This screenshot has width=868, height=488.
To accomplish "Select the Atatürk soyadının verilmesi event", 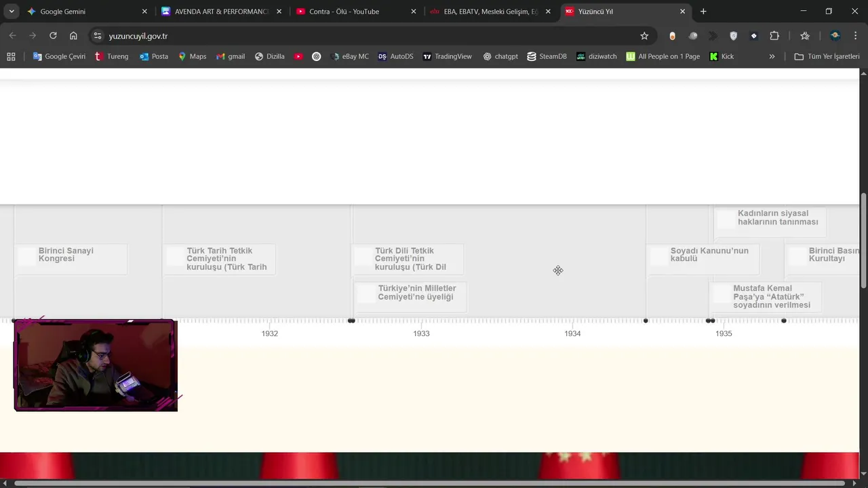I will click(766, 296).
